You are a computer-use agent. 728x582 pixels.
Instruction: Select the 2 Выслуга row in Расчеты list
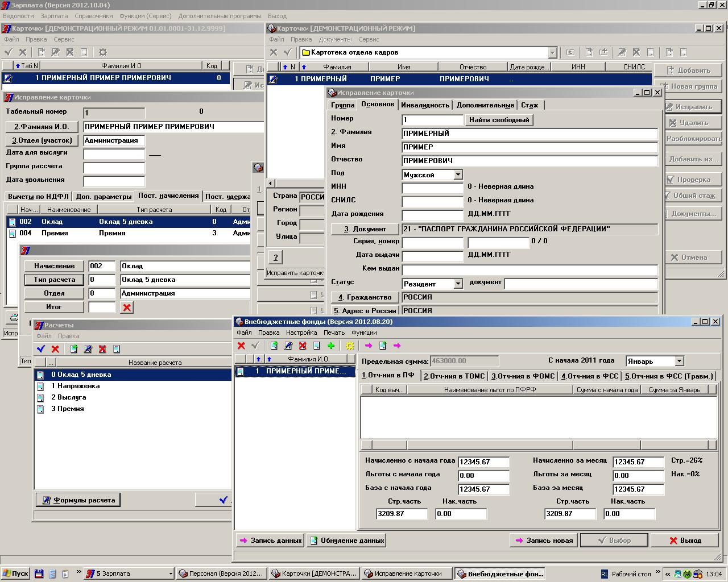68,397
